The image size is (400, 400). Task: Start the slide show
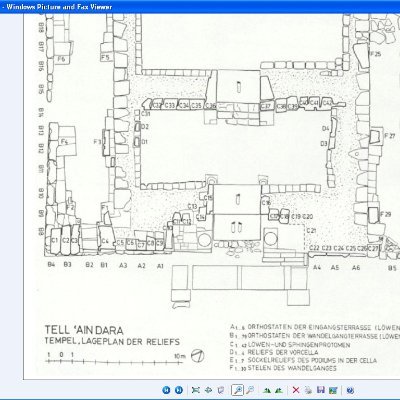click(x=221, y=390)
